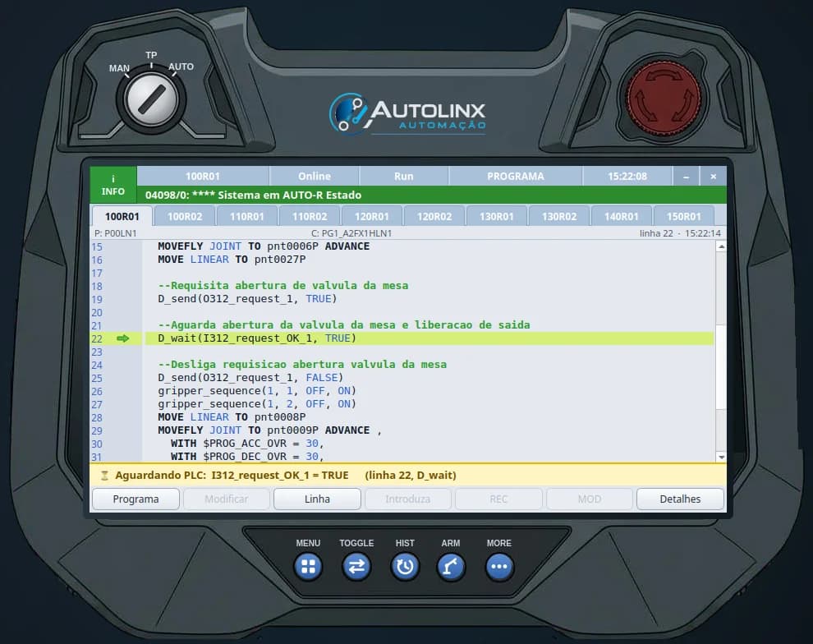Click the TOGGLE swap-arrows button
The image size is (813, 644).
[x=356, y=566]
